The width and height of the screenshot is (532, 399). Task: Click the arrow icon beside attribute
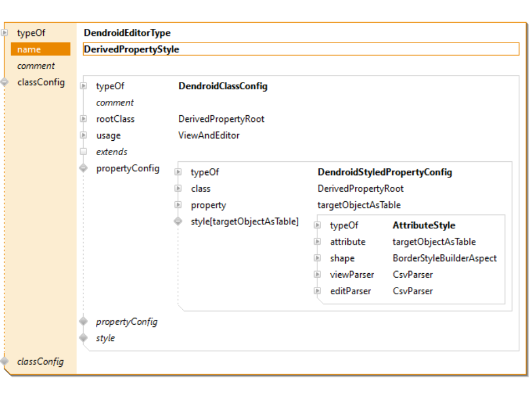click(318, 242)
